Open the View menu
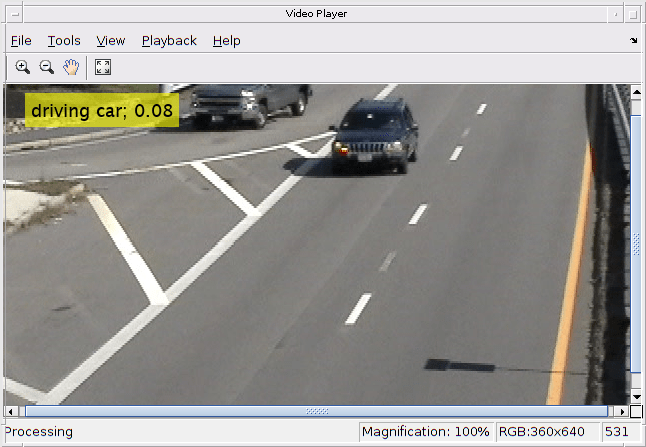 110,41
